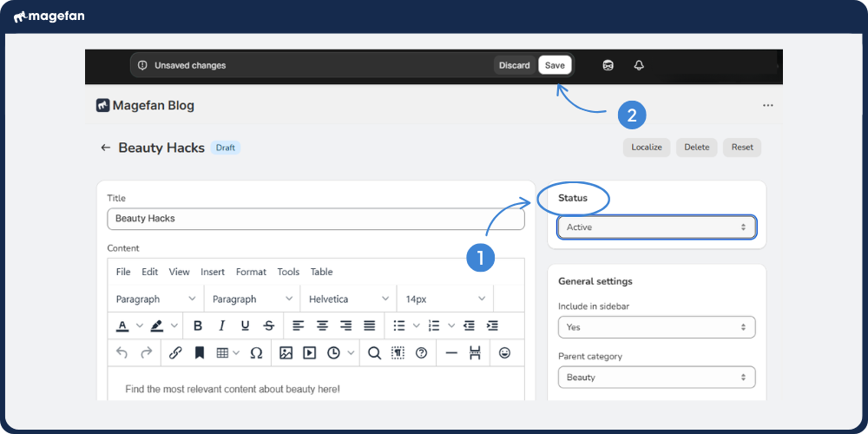Open the Status dropdown showing Active
868x434 pixels.
[656, 227]
